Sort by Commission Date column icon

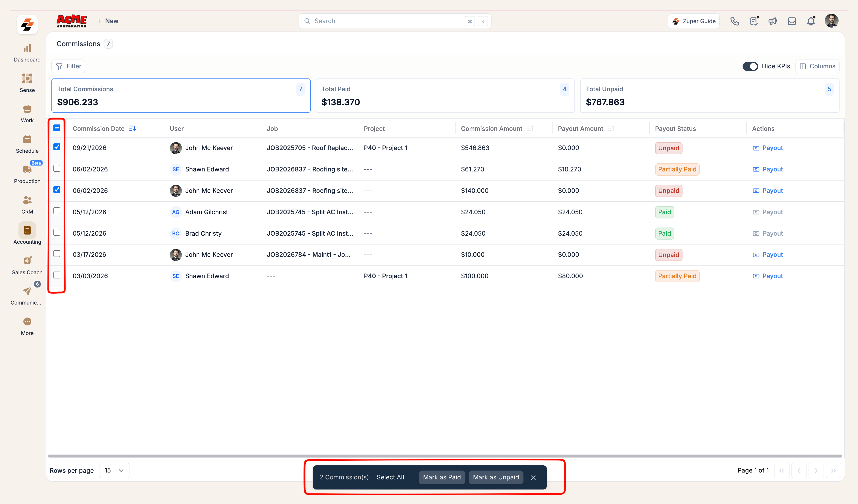coord(132,128)
